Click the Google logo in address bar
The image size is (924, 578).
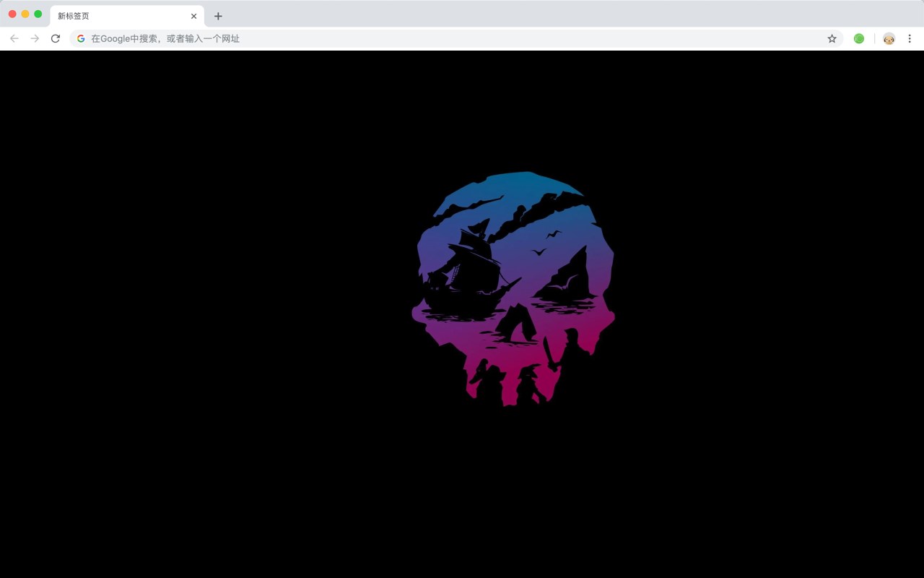coord(81,38)
